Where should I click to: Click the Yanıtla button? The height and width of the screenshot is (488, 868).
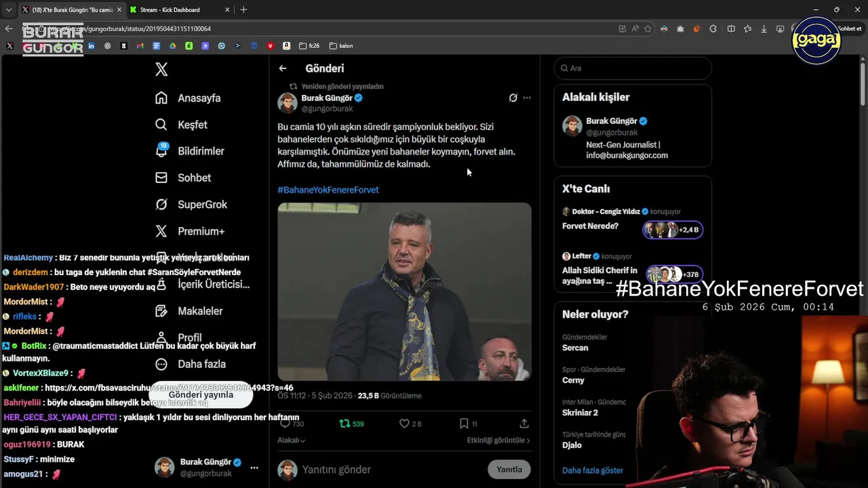pyautogui.click(x=509, y=470)
